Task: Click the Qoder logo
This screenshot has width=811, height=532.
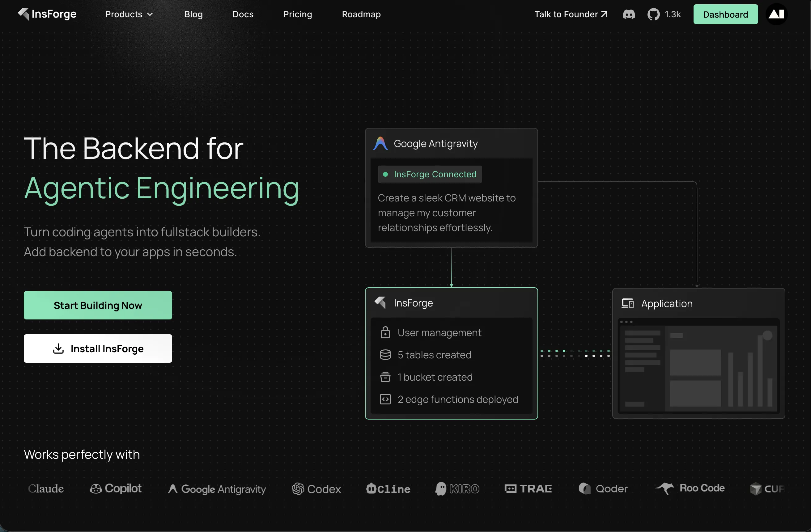Action: click(603, 489)
